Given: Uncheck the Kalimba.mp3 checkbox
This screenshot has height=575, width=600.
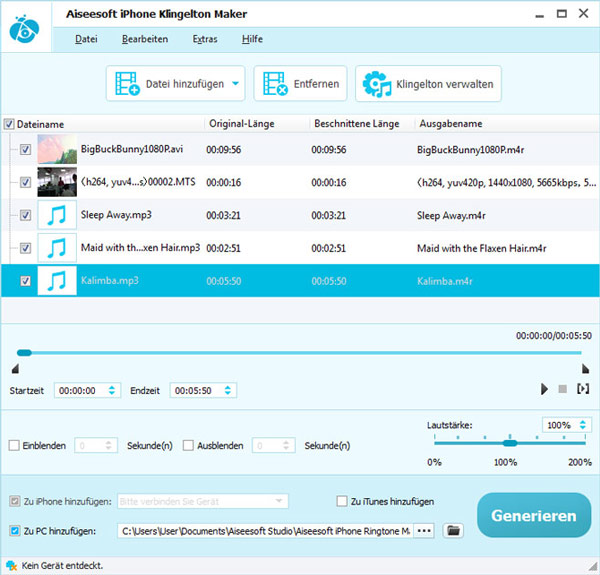Looking at the screenshot, I should [x=25, y=281].
